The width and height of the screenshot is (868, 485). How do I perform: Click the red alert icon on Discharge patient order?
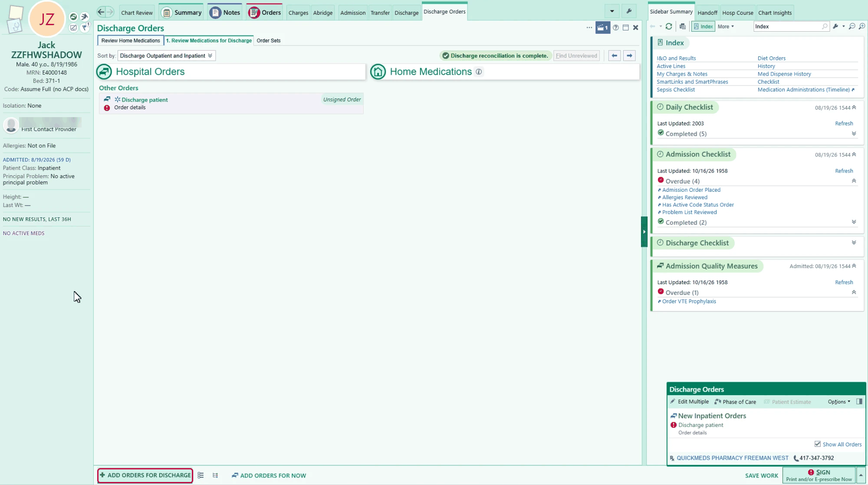point(107,108)
